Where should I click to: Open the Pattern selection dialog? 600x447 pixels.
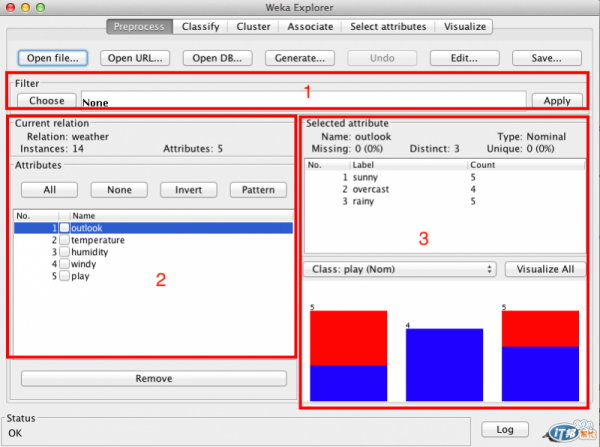point(258,190)
